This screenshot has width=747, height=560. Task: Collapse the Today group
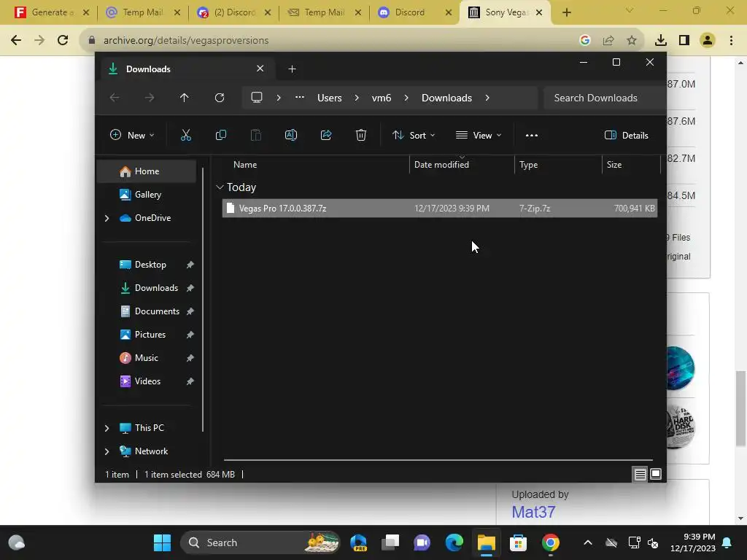(x=220, y=187)
